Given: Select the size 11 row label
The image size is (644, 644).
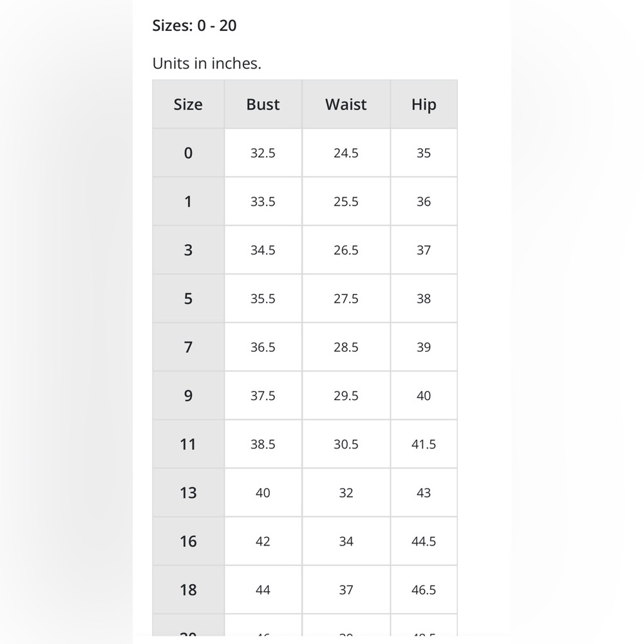Looking at the screenshot, I should click(188, 444).
